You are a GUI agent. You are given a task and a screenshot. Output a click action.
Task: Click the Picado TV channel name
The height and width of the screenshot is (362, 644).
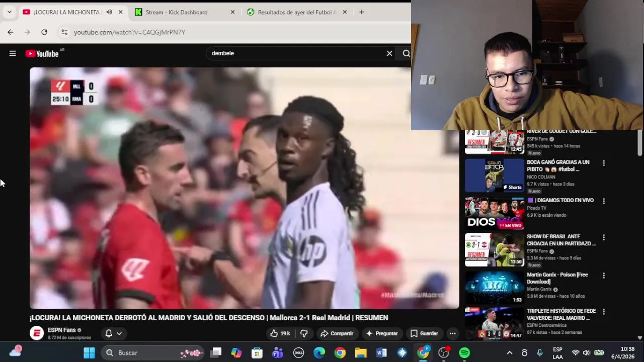(536, 208)
